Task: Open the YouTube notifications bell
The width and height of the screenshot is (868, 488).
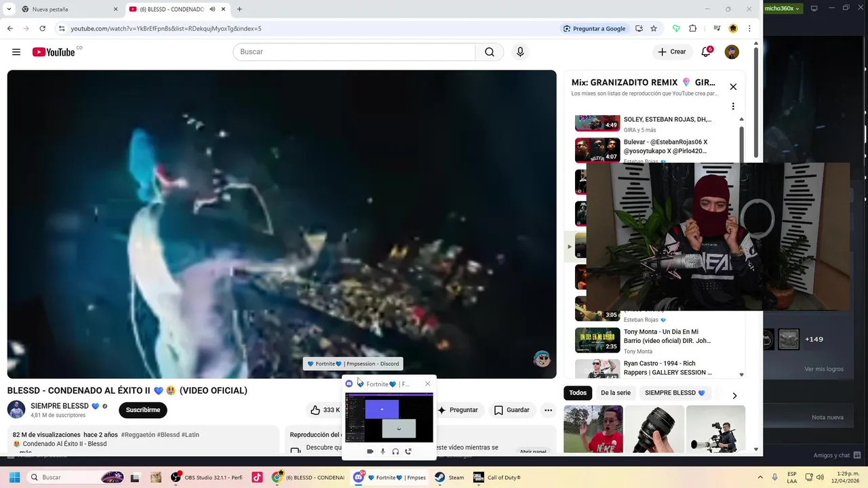Action: pos(706,52)
